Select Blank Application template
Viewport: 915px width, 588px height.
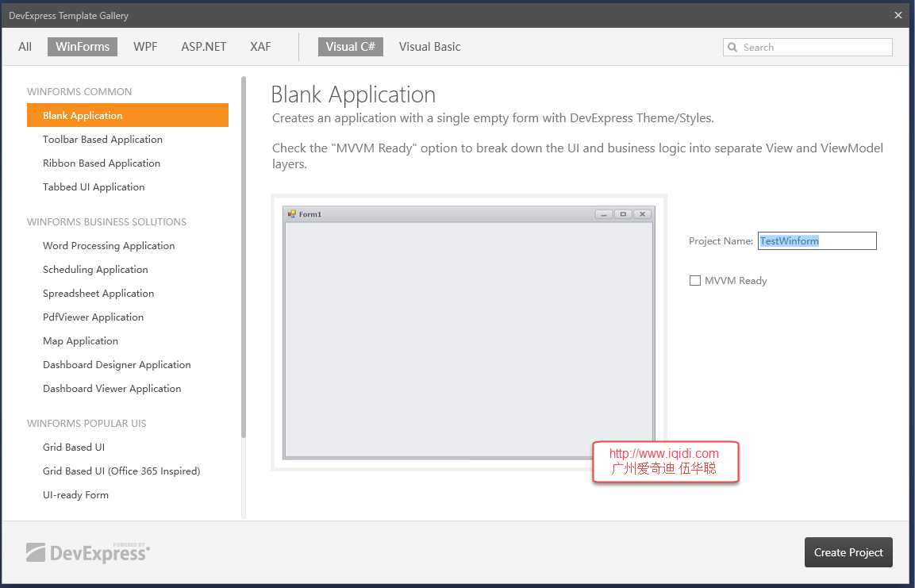(x=127, y=115)
